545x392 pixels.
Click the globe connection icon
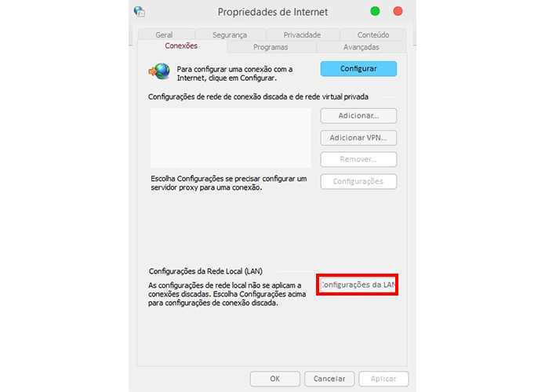pos(159,71)
